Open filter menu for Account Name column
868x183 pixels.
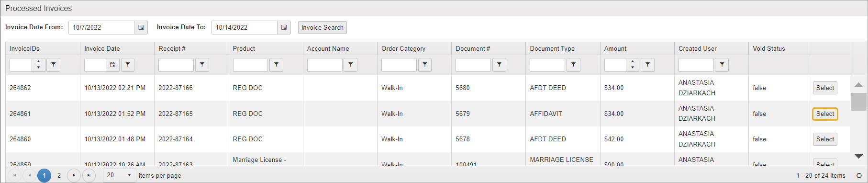(x=351, y=65)
